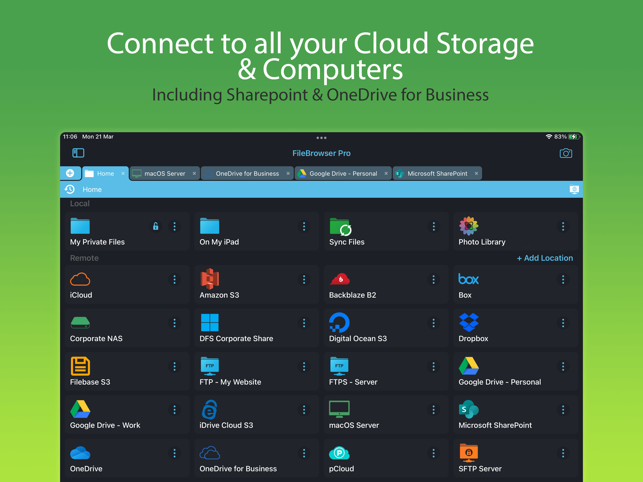Open Filebase S3 location
Screen dimensions: 643x482
coord(127,371)
